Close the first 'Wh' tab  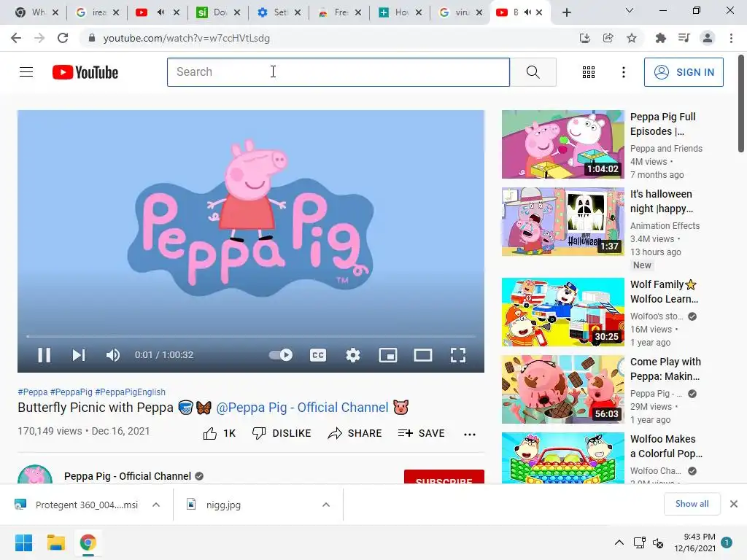pyautogui.click(x=55, y=12)
